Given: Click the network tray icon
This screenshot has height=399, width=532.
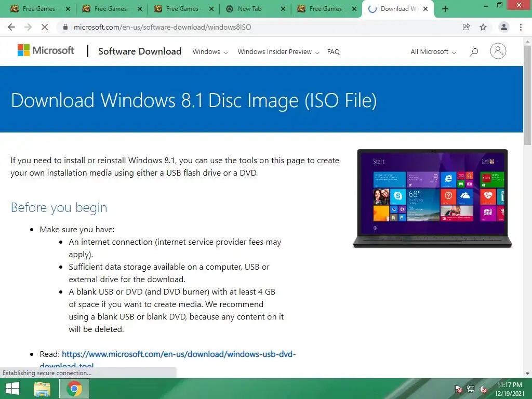Looking at the screenshot, I should click(x=471, y=390).
